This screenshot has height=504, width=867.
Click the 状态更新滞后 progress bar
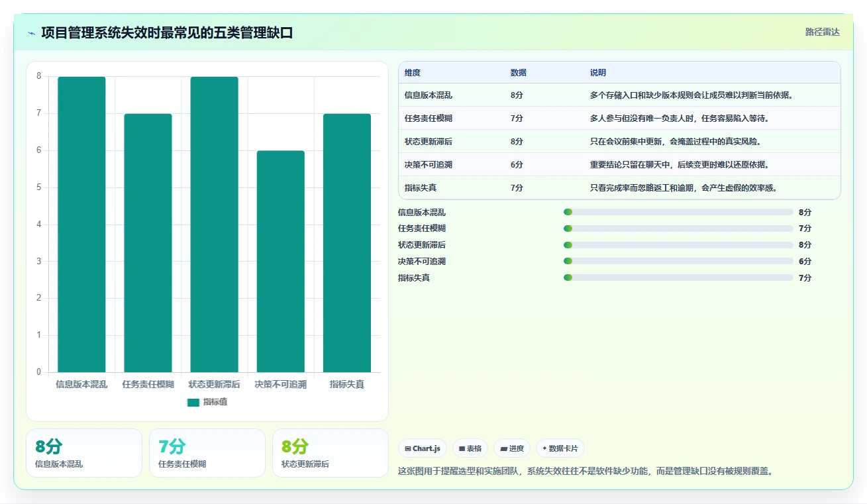[678, 245]
